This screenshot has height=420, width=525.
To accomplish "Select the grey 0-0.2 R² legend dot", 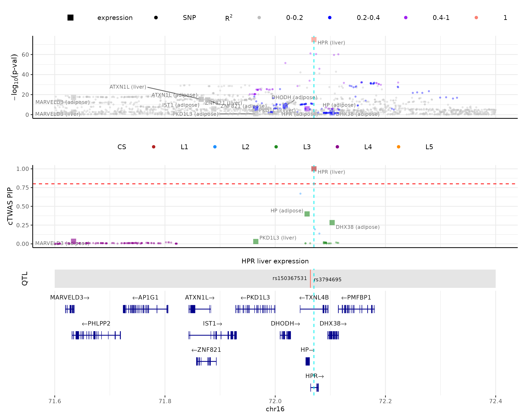I will pos(259,17).
